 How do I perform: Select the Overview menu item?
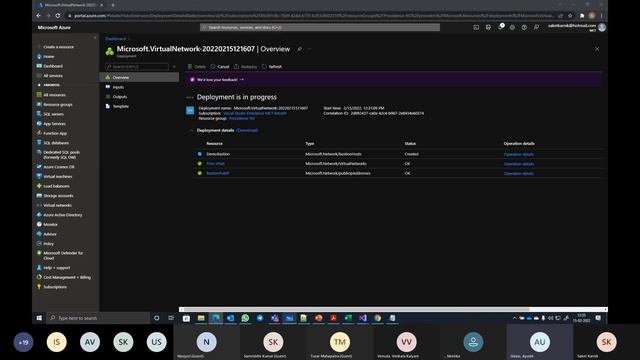(x=139, y=77)
